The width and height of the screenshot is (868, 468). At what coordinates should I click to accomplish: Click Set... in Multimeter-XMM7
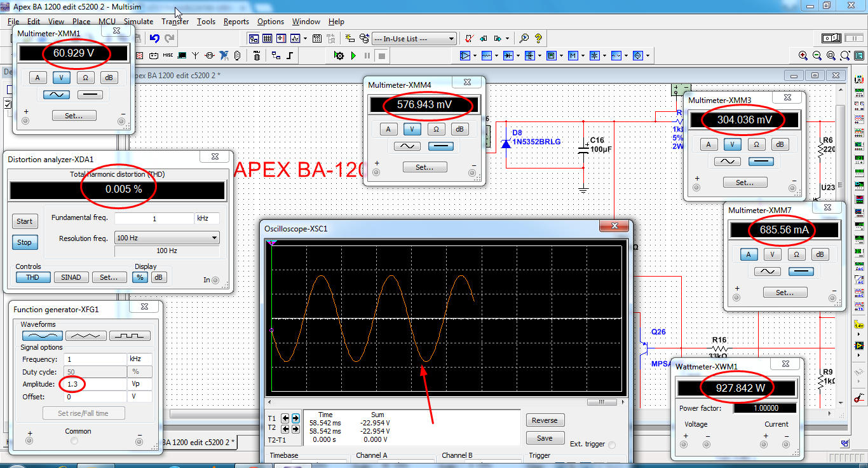[x=785, y=292]
